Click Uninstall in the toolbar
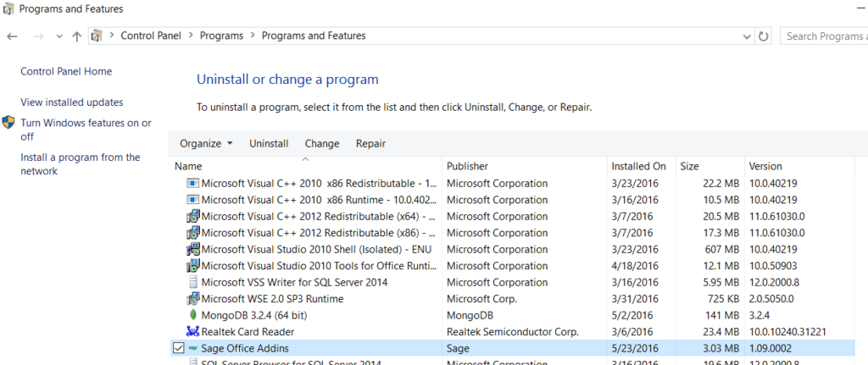868x365 pixels. [269, 144]
